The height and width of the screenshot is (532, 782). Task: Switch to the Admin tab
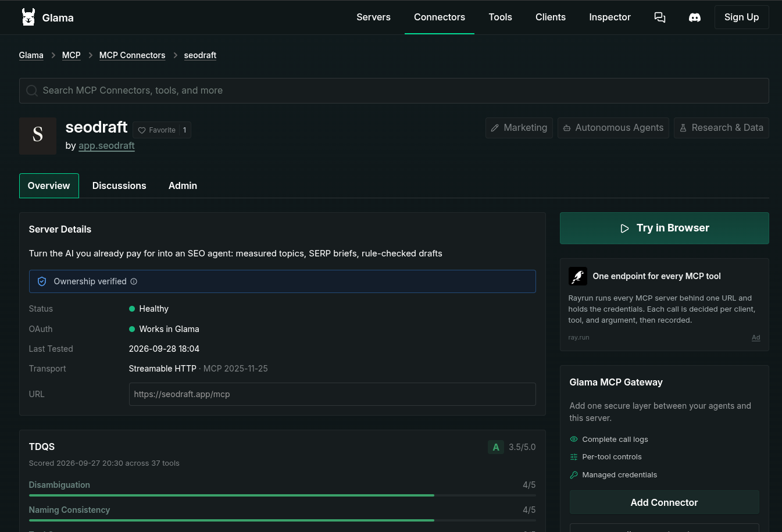(x=183, y=185)
